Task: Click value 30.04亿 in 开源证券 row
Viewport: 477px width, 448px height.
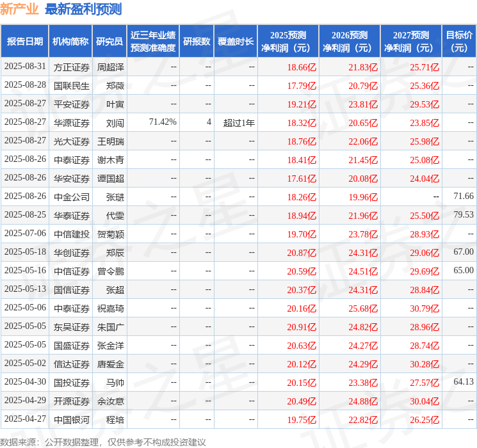Action: coord(424,401)
